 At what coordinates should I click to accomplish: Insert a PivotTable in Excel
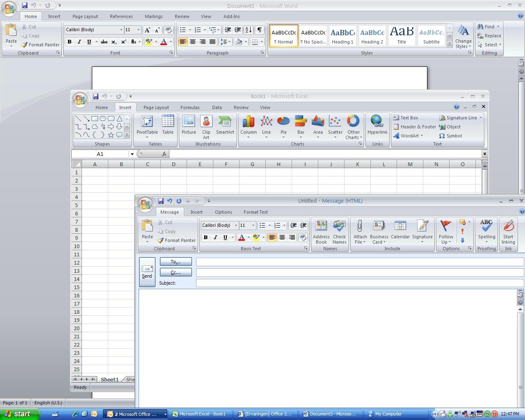[147, 127]
